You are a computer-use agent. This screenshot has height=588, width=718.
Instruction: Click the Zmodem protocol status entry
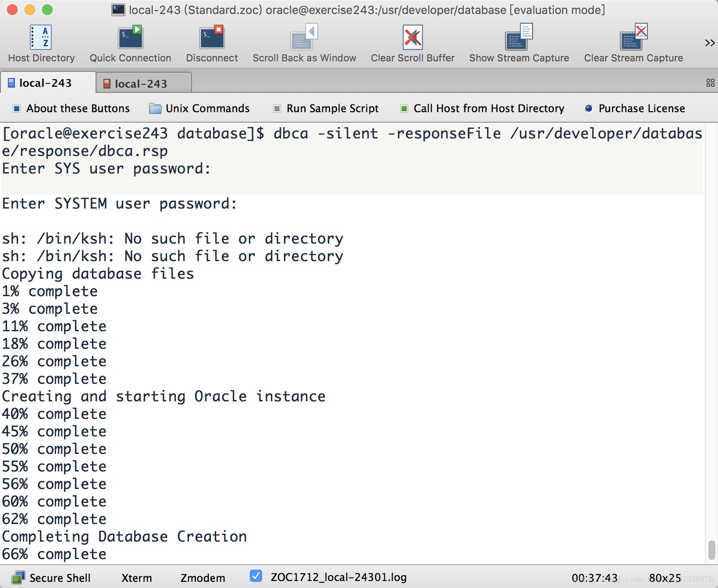point(203,578)
